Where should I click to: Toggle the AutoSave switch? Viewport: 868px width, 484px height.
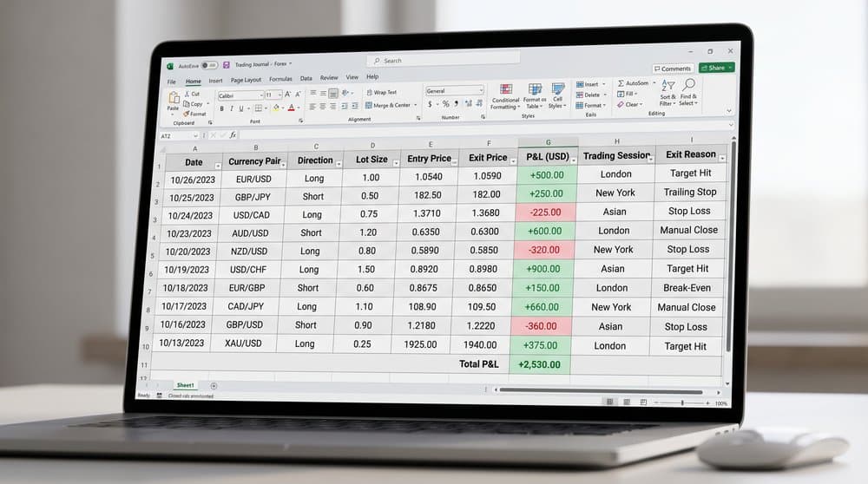click(x=209, y=65)
